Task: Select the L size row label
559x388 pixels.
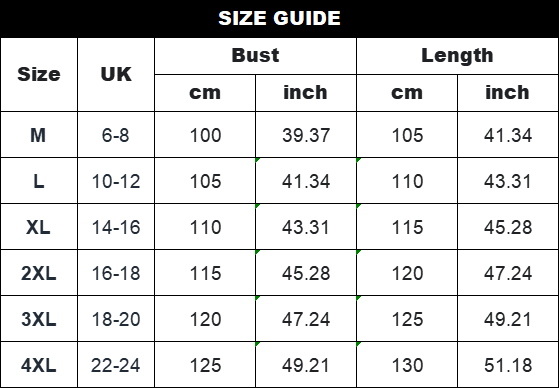Action: pyautogui.click(x=39, y=181)
